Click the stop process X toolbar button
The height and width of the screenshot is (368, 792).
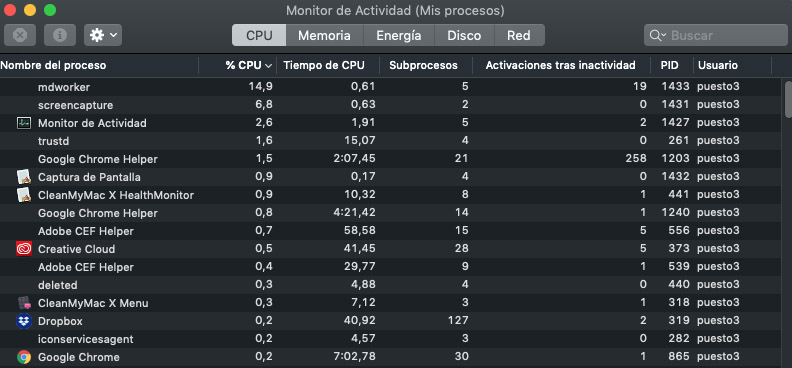20,35
